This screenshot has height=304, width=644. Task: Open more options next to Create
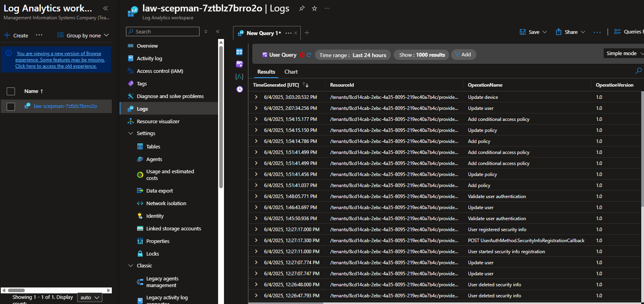pos(39,35)
